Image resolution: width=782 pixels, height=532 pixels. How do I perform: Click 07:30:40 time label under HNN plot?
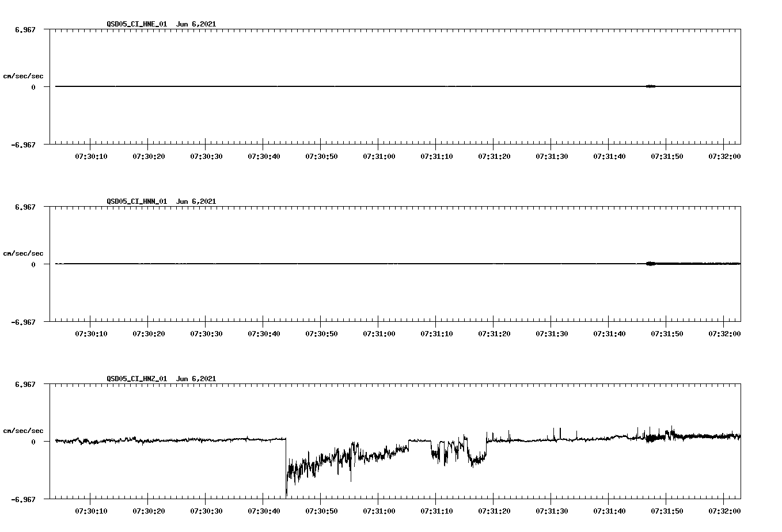264,333
